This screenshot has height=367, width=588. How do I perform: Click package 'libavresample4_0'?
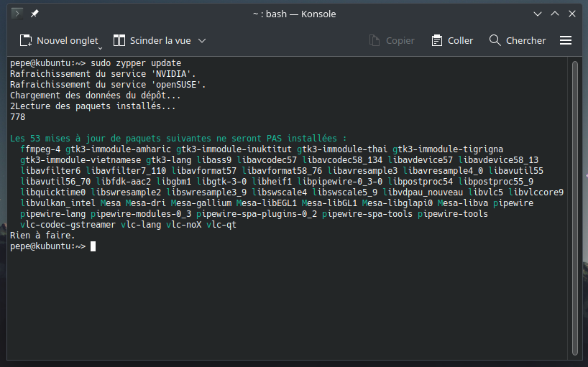point(443,171)
